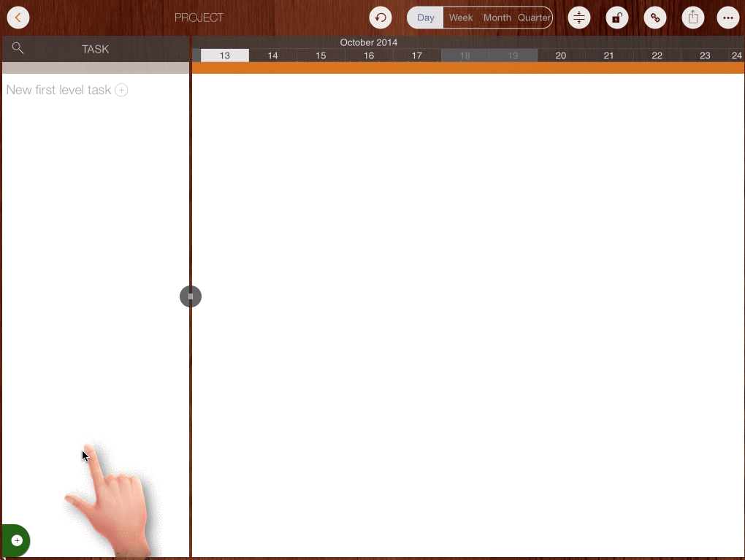Click plus icon beside New first level task
The width and height of the screenshot is (745, 560).
(122, 90)
